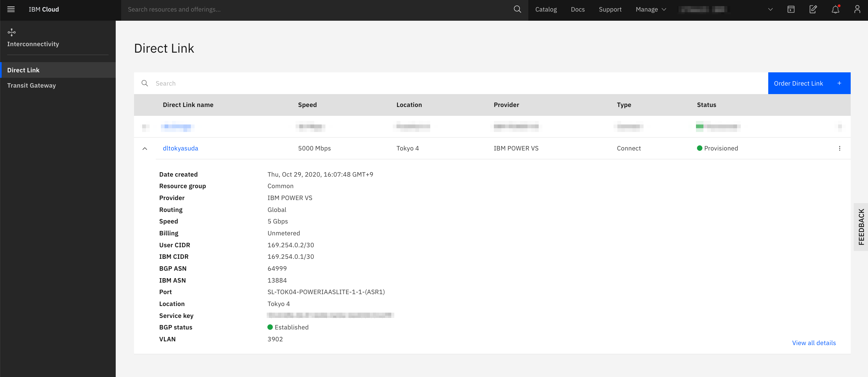Click the table search magnifier icon
The width and height of the screenshot is (868, 377).
[145, 83]
